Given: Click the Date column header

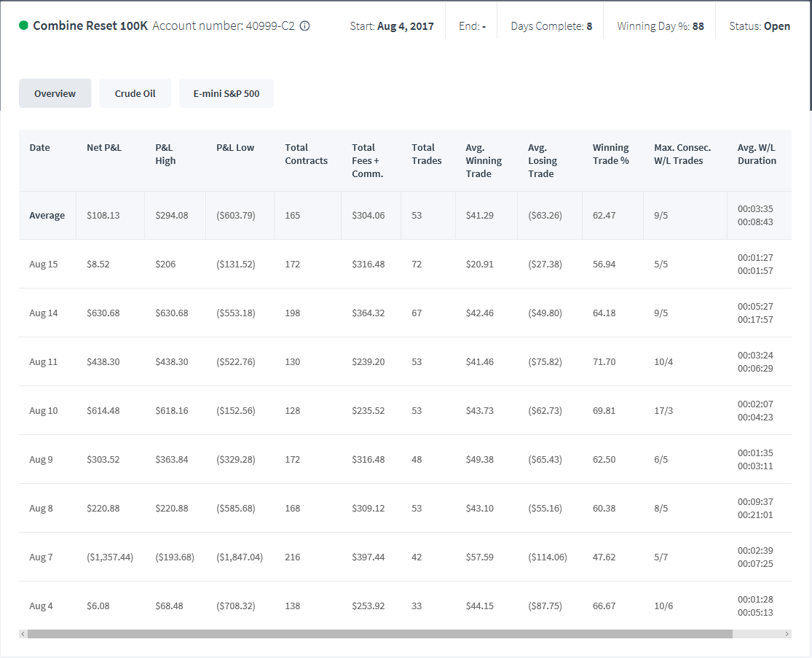Looking at the screenshot, I should [x=39, y=148].
